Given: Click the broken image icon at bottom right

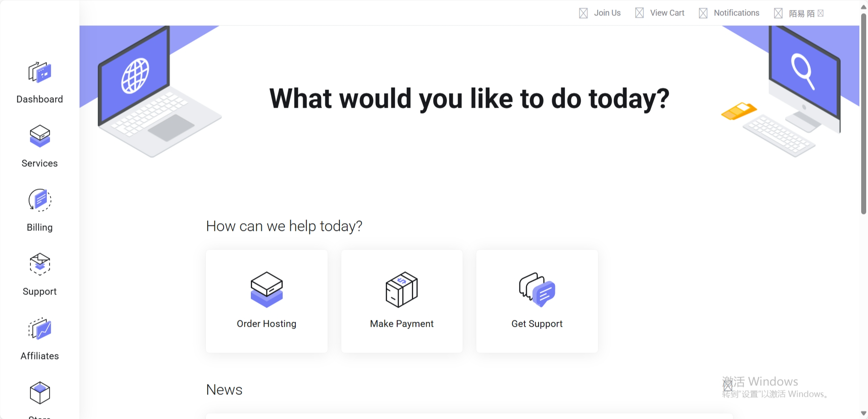Looking at the screenshot, I should 728,385.
